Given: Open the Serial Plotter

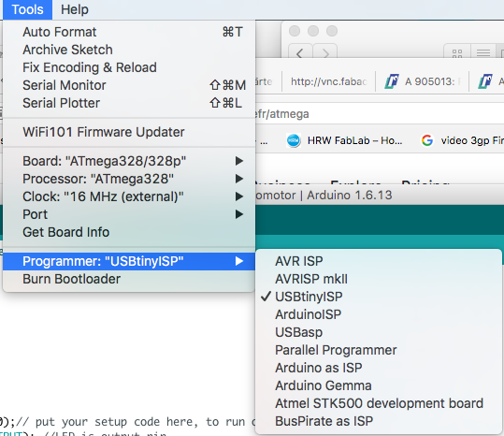Looking at the screenshot, I should 129,103.
